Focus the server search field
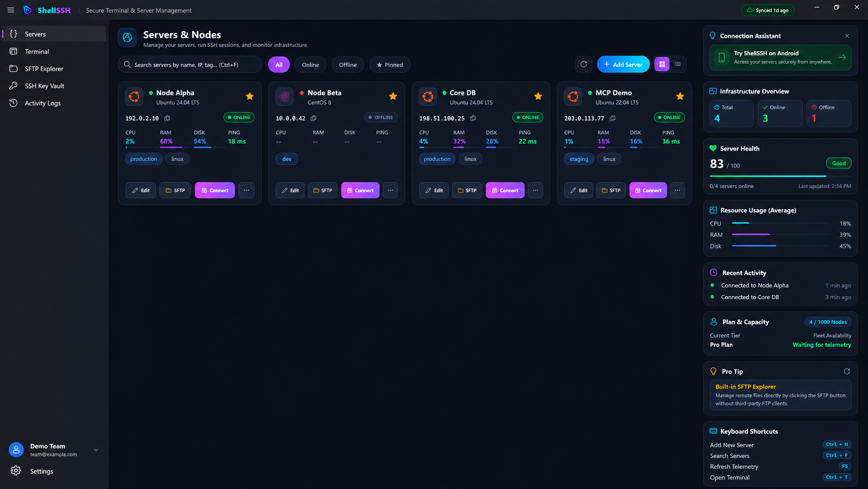The width and height of the screenshot is (868, 489). coord(190,64)
